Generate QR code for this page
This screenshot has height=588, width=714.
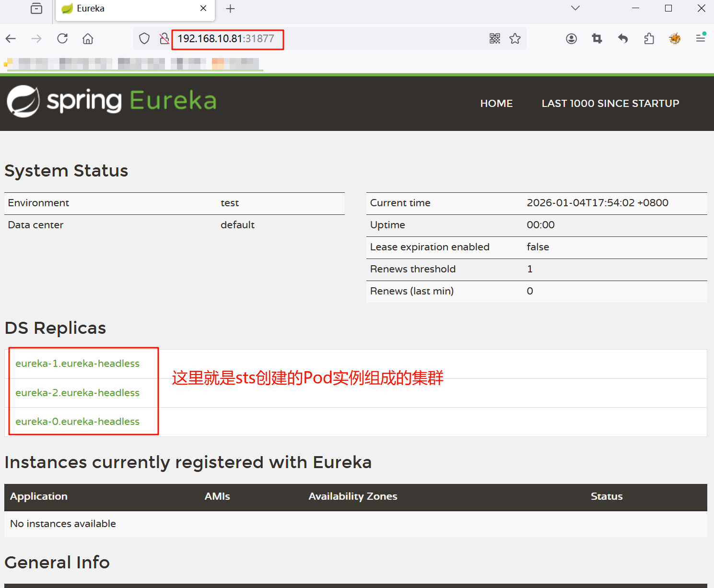tap(495, 39)
